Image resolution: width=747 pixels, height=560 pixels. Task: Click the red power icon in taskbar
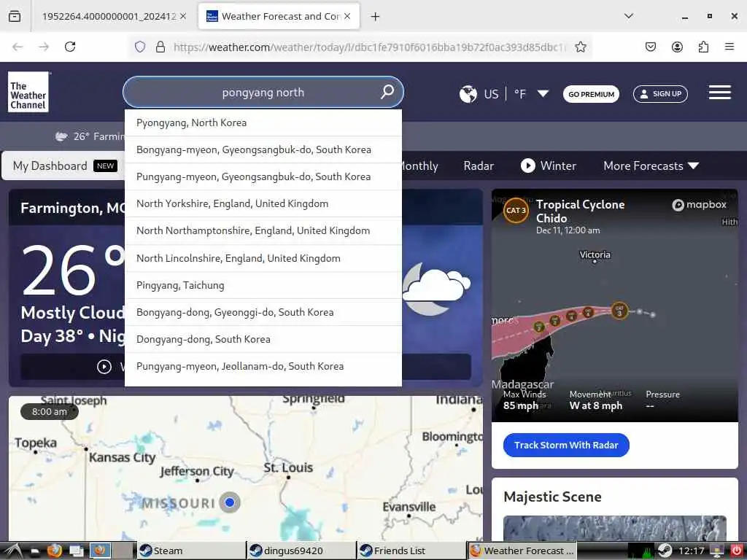click(x=737, y=551)
